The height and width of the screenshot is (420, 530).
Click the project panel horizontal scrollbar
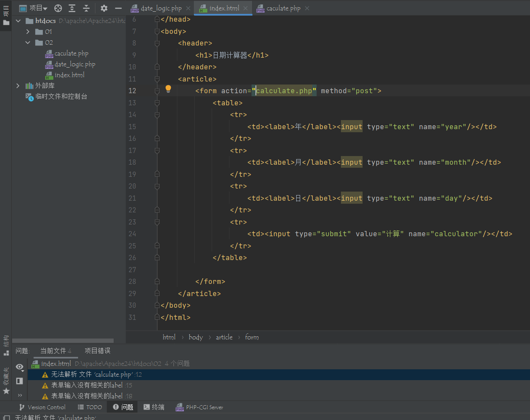pos(63,341)
